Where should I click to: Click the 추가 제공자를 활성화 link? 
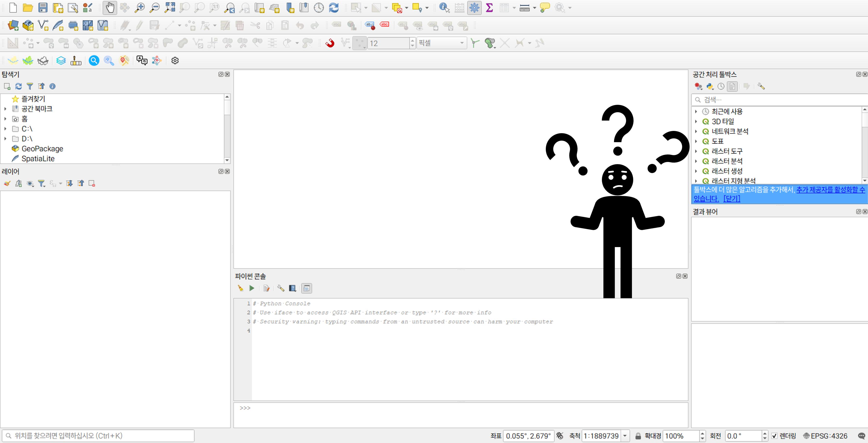830,190
